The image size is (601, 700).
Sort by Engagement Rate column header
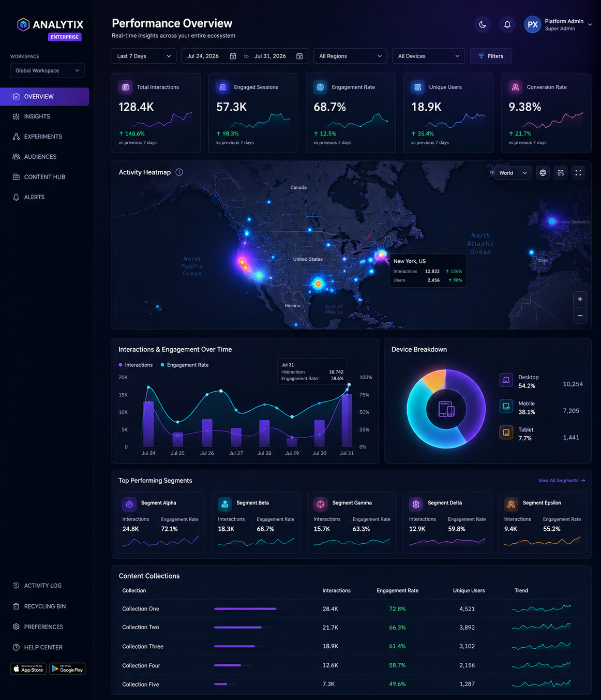click(397, 590)
